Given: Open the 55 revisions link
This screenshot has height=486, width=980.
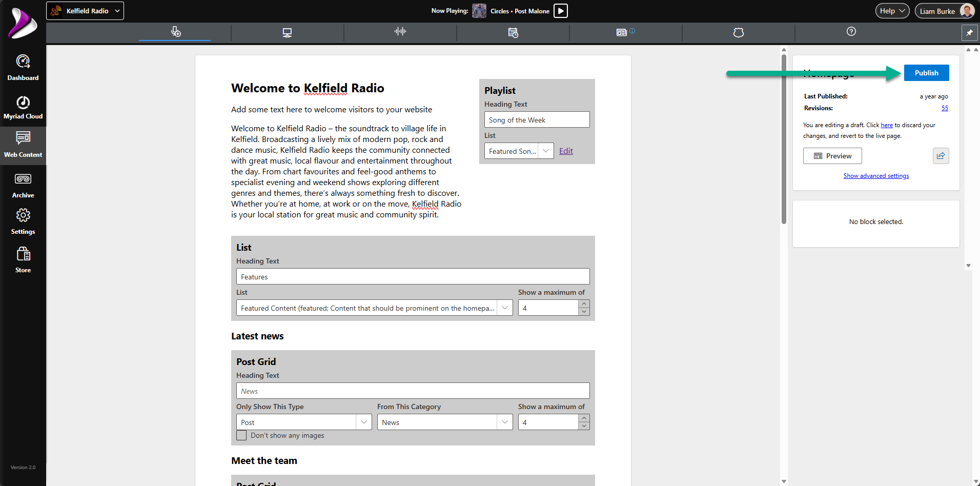Looking at the screenshot, I should pyautogui.click(x=945, y=108).
